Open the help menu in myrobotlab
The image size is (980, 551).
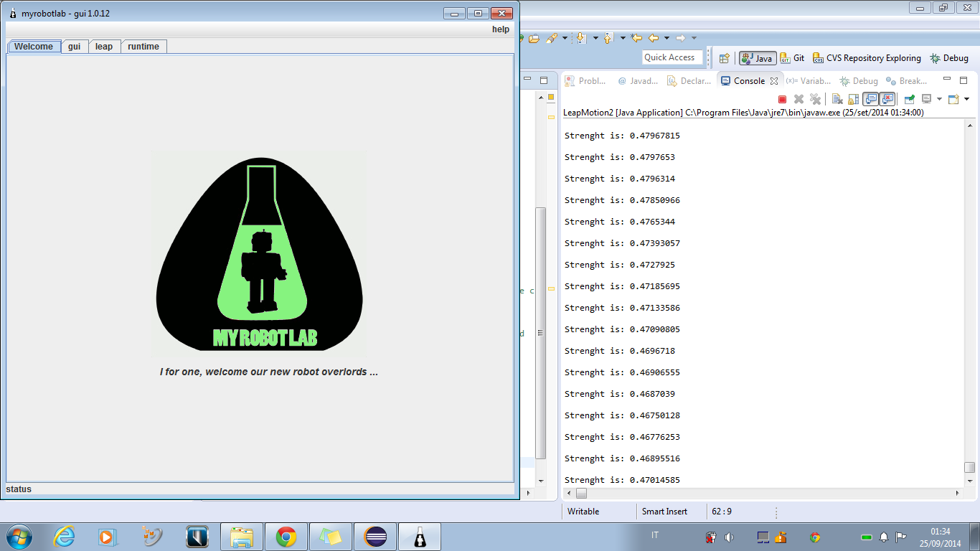(501, 29)
